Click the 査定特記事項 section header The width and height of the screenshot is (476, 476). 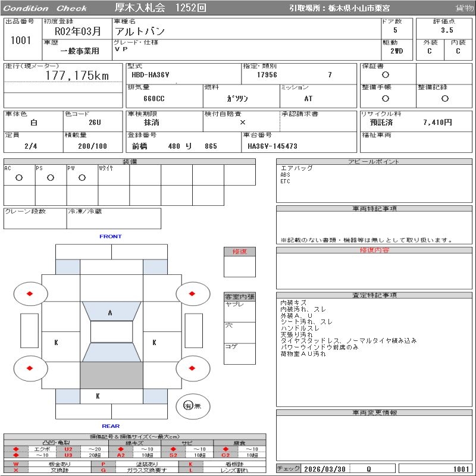(374, 295)
